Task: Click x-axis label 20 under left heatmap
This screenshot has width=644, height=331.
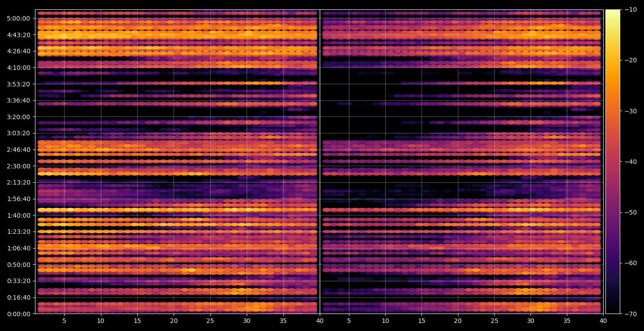Action: pos(174,321)
